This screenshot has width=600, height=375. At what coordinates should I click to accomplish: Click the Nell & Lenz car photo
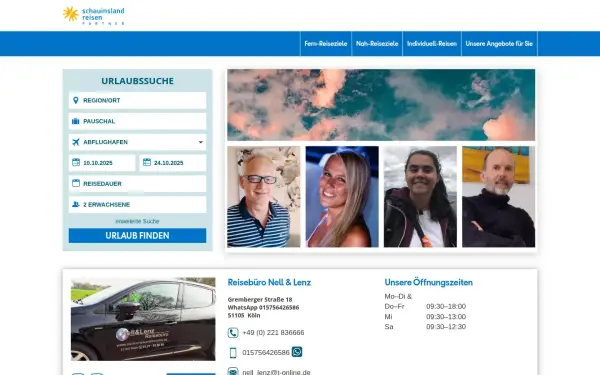point(143,319)
